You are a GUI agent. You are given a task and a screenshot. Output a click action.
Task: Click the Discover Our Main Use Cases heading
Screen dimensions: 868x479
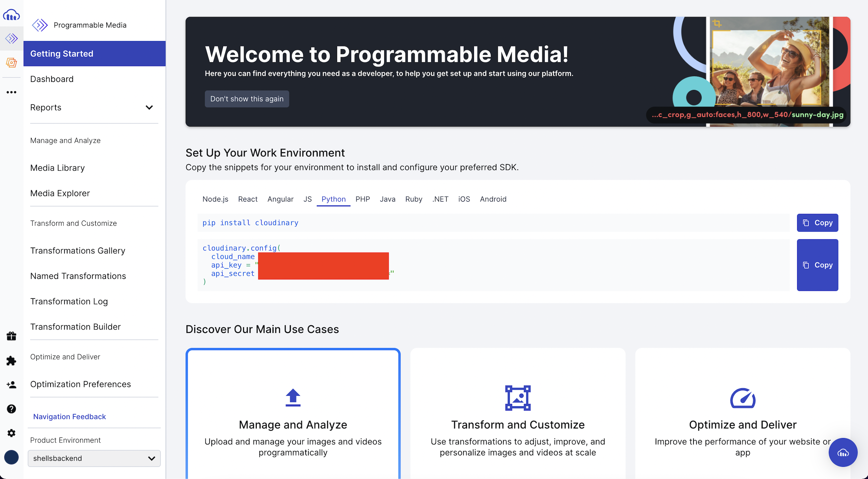pyautogui.click(x=262, y=329)
